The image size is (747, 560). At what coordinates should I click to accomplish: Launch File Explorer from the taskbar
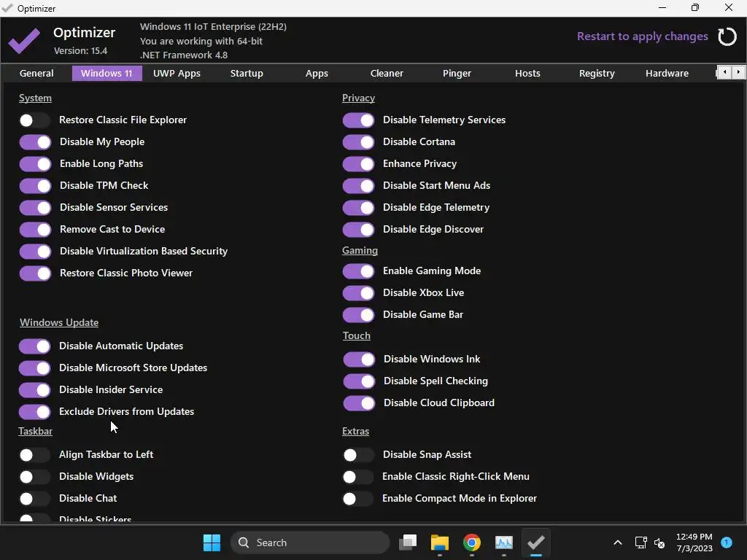click(440, 542)
